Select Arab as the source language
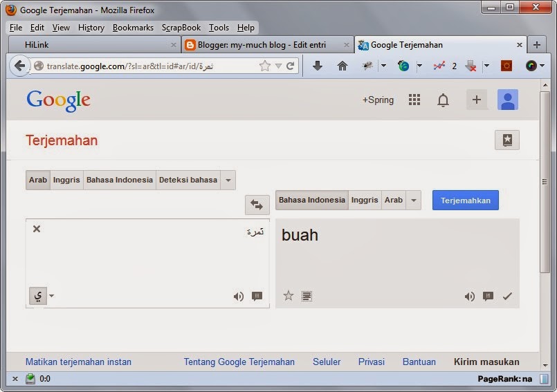Screen dimensions: 557x392 [x=37, y=180]
